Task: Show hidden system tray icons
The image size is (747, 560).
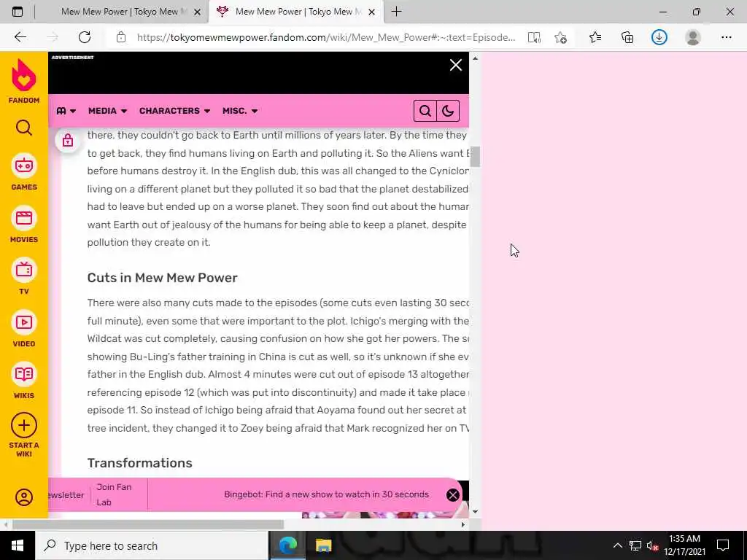Action: pyautogui.click(x=617, y=545)
